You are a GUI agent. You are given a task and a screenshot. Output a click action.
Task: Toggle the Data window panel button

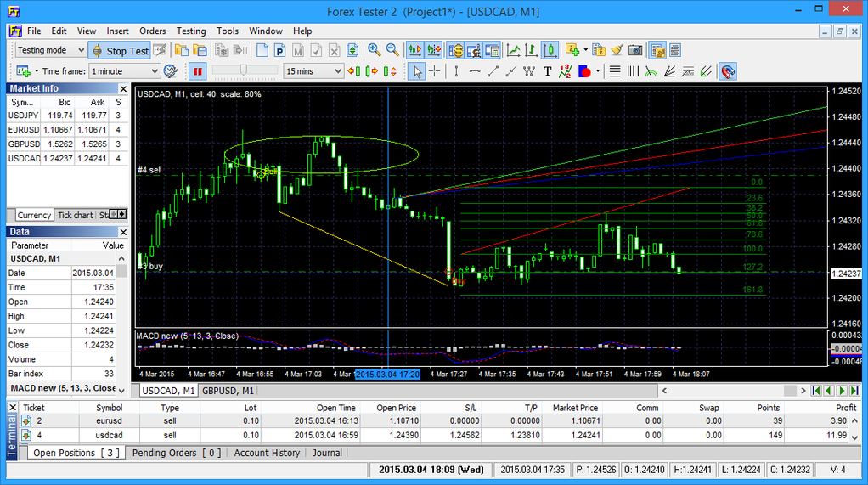click(x=474, y=50)
